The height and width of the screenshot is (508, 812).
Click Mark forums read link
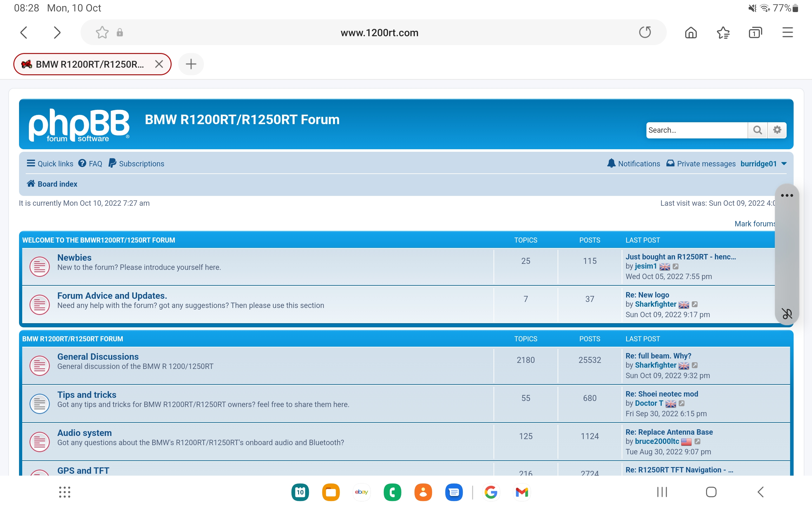[x=755, y=224]
